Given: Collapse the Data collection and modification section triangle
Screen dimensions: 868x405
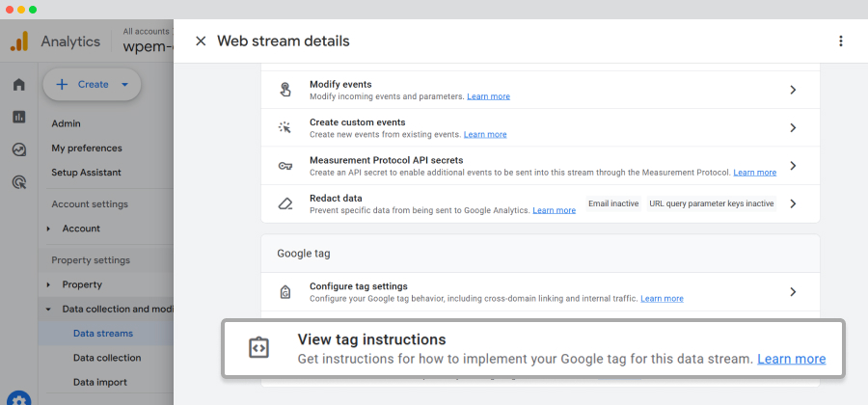Looking at the screenshot, I should coord(48,310).
